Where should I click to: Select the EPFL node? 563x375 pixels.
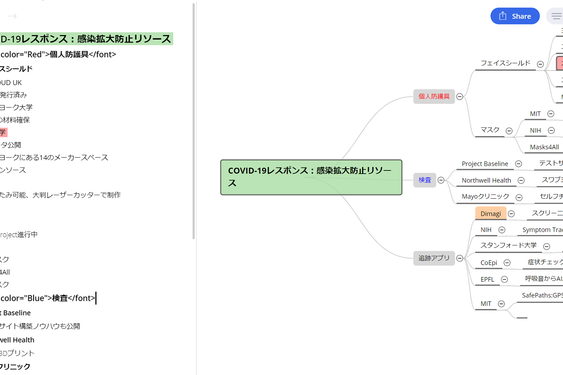487,279
